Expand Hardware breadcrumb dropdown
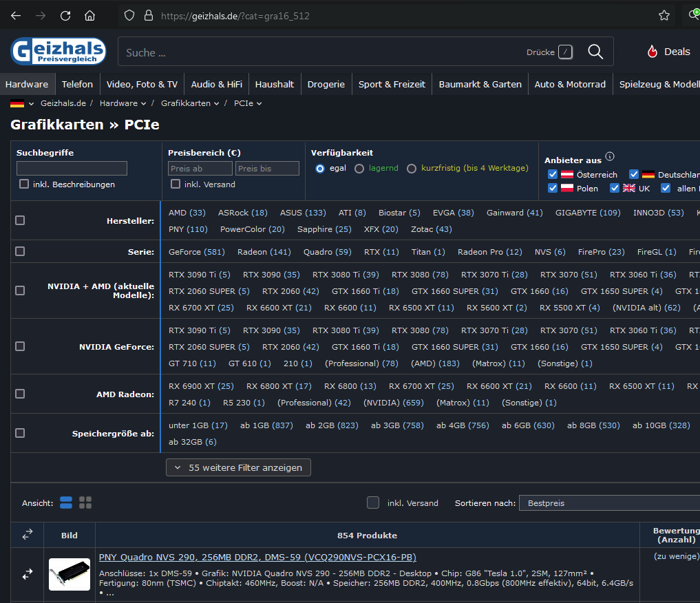 (143, 103)
